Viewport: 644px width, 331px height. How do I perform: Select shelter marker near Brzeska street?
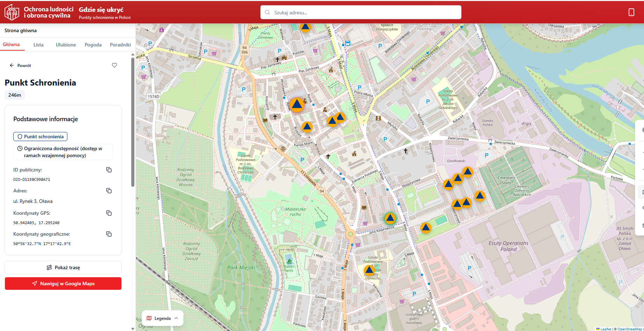(x=307, y=126)
